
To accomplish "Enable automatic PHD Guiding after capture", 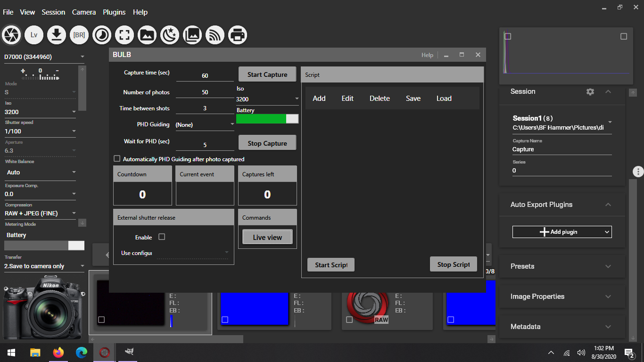I will pos(117,159).
